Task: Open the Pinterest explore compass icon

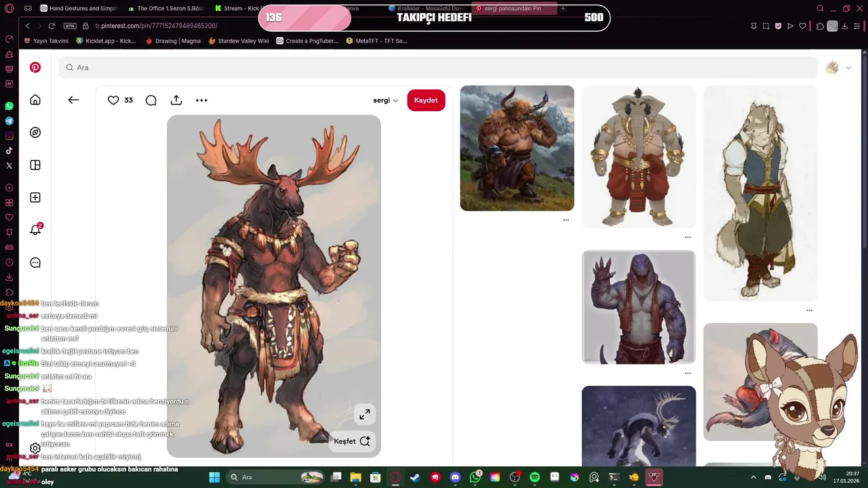Action: 35,132
